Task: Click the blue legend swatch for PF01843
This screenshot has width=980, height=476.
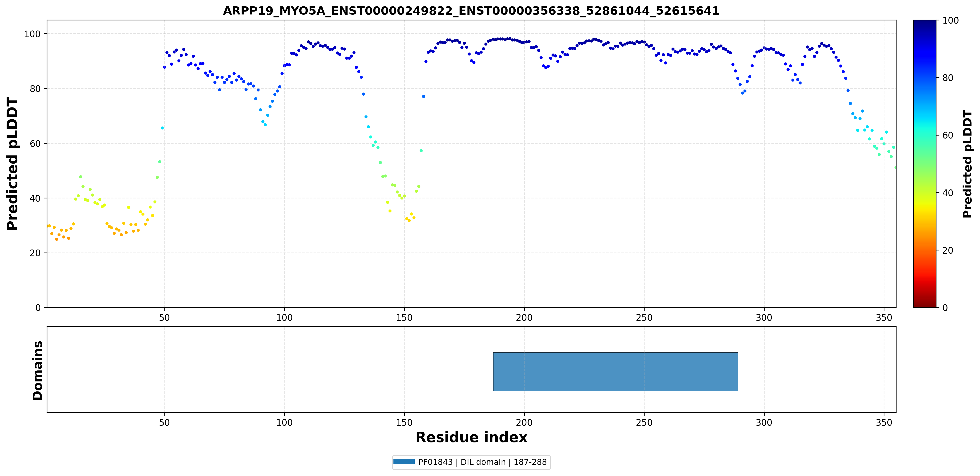Action: pos(404,462)
